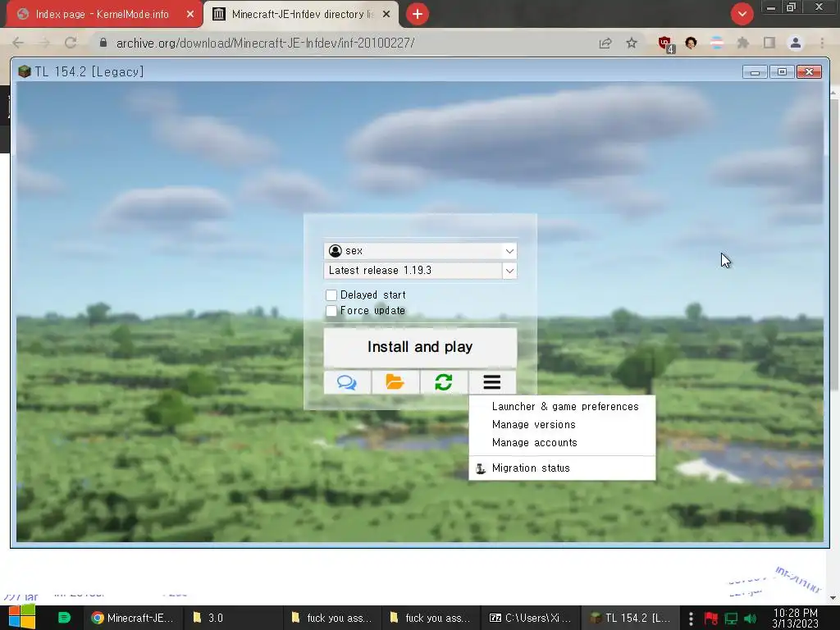This screenshot has height=630, width=840.
Task: Click the striped flag extension icon
Action: [x=717, y=43]
